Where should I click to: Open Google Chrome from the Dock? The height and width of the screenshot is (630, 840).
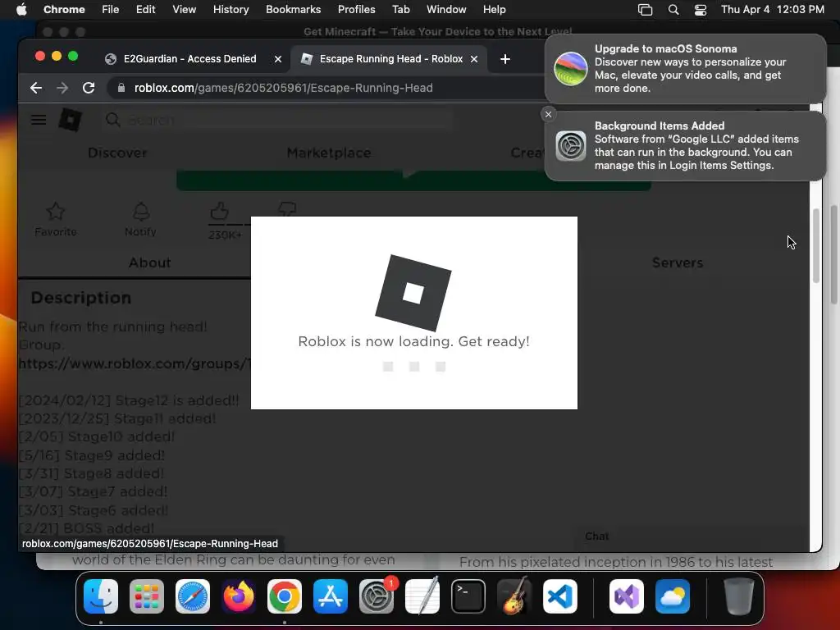click(285, 596)
